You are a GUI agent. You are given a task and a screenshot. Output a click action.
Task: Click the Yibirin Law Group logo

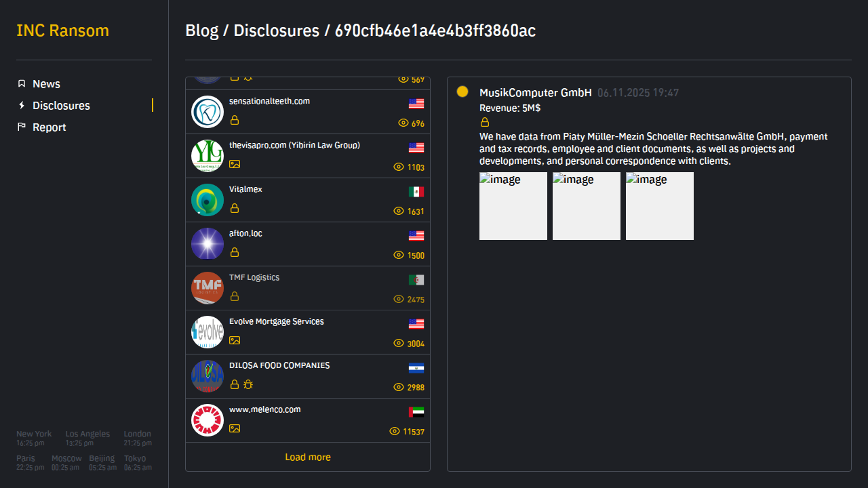208,156
